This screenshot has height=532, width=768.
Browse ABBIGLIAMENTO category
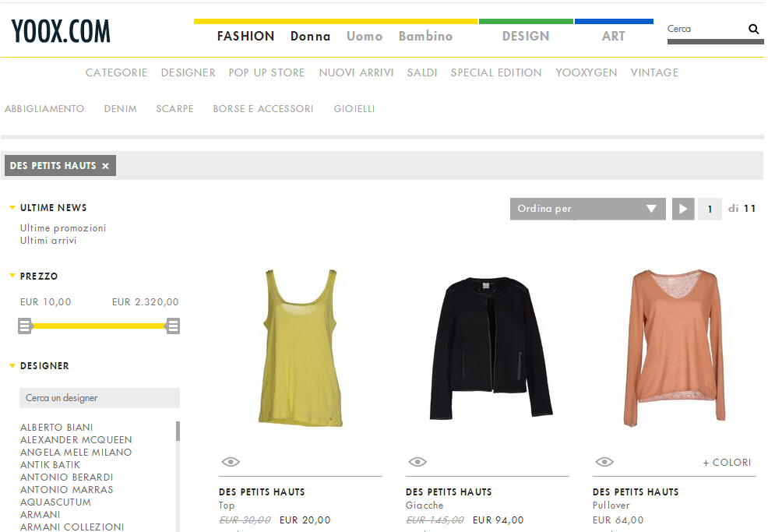[x=44, y=109]
